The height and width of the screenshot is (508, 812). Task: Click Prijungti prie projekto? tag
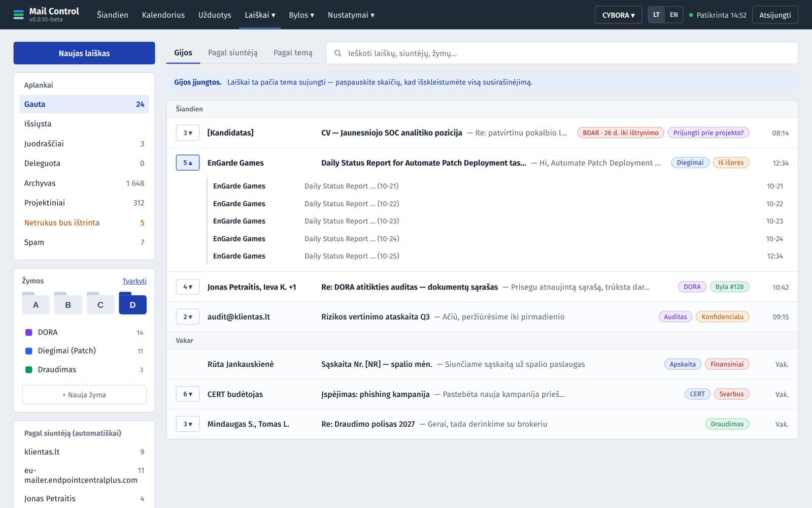(708, 133)
